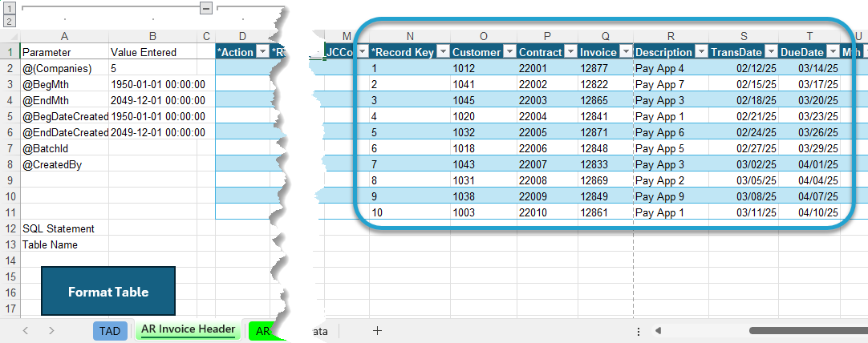Select the @BegMth parameter cell
Viewport: 868px width, 343px height.
[x=65, y=85]
